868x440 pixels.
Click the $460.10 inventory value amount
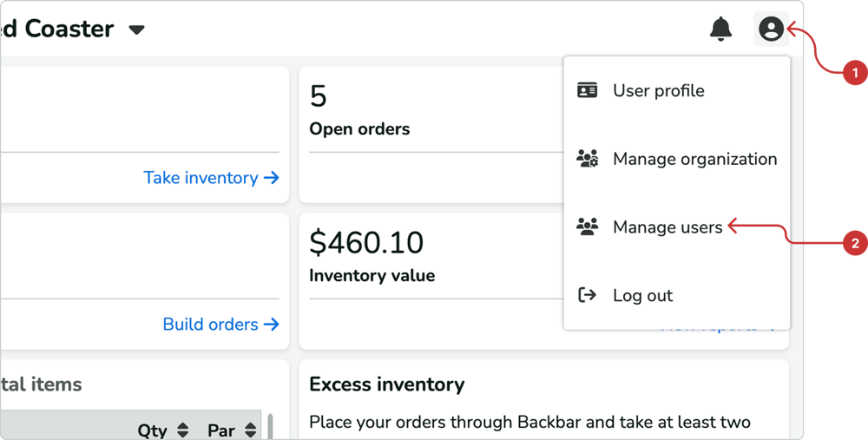coord(366,242)
